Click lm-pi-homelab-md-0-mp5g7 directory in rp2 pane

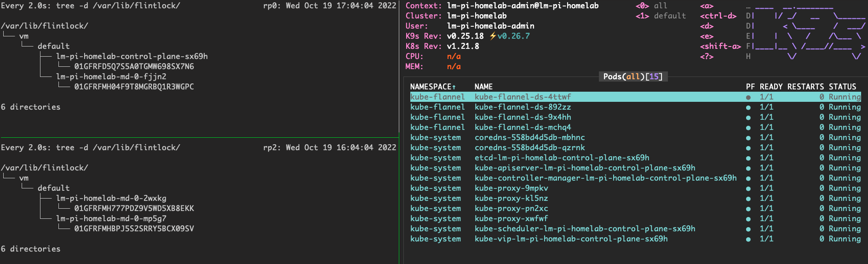(x=111, y=218)
